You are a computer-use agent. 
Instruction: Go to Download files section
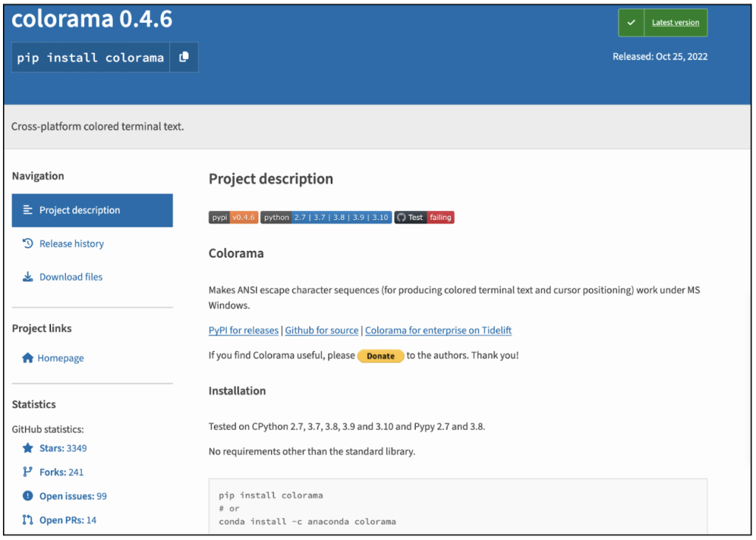pos(71,277)
